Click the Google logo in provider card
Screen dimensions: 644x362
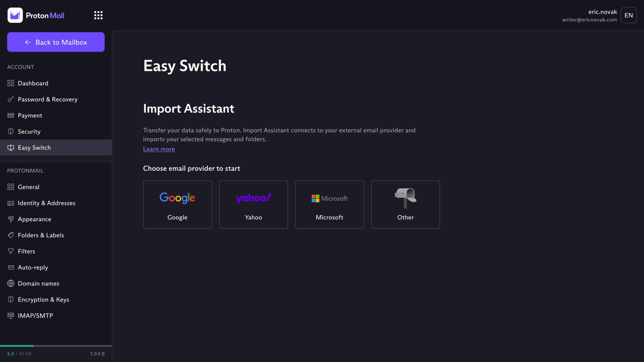click(177, 198)
